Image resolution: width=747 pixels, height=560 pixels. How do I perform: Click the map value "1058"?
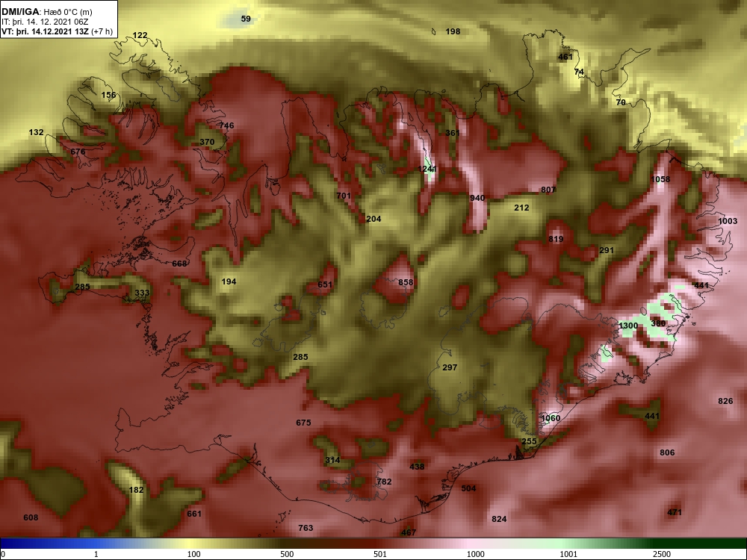[x=660, y=179]
